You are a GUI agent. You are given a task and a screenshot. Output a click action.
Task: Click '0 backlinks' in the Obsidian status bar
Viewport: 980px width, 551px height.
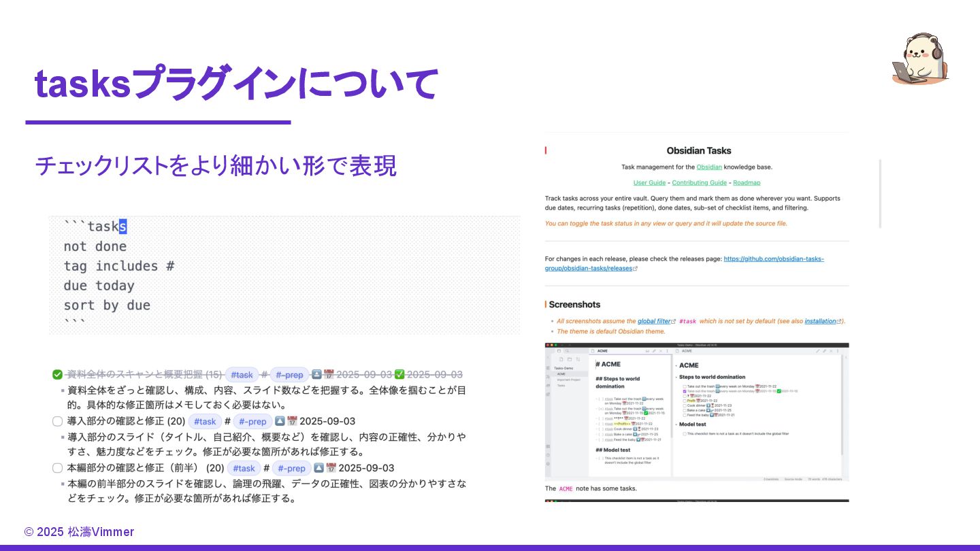(771, 479)
